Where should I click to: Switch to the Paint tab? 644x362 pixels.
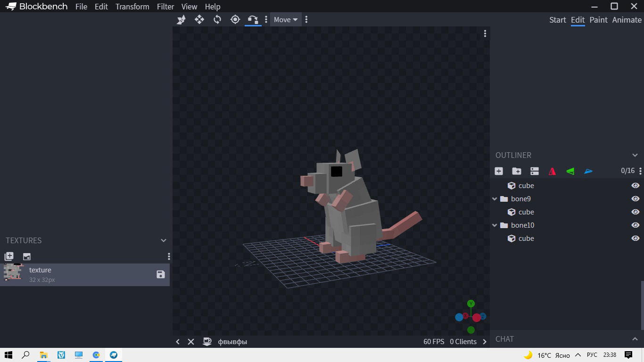coord(598,20)
